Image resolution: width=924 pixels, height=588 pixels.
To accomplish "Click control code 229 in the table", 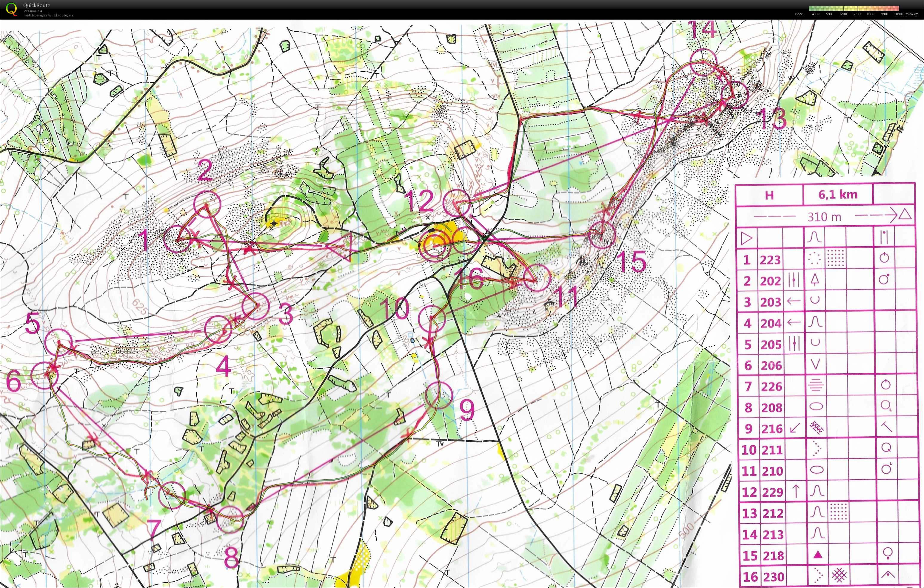I will click(772, 492).
